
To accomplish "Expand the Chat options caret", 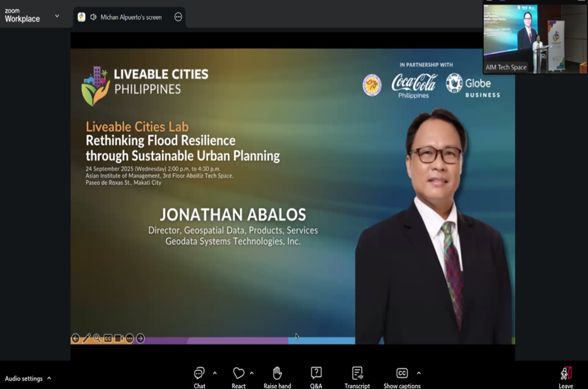I will pos(215,373).
